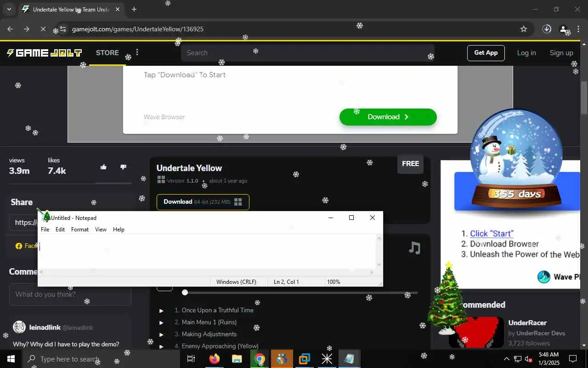Click the What do you think comment box
This screenshot has width=588, height=368.
point(70,294)
